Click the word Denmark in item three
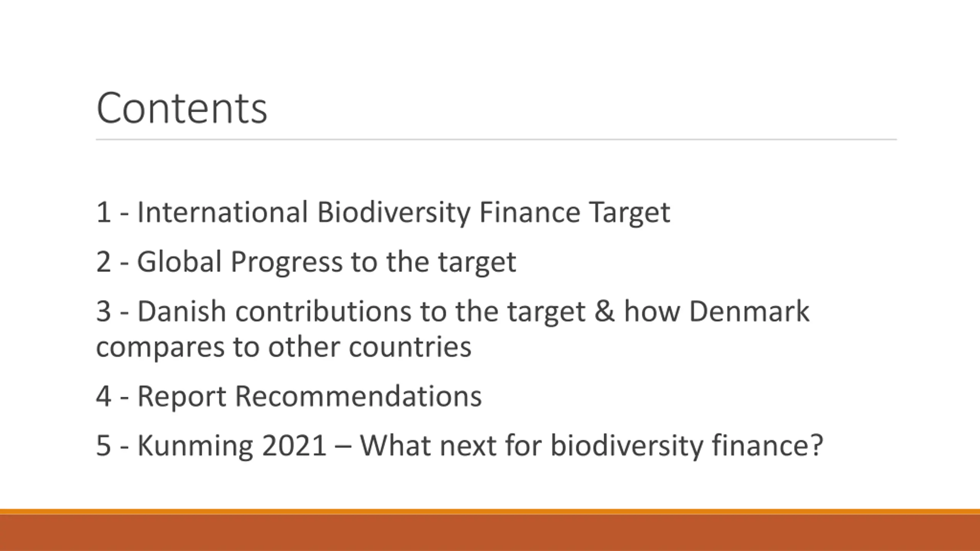This screenshot has height=551, width=980. (x=749, y=311)
